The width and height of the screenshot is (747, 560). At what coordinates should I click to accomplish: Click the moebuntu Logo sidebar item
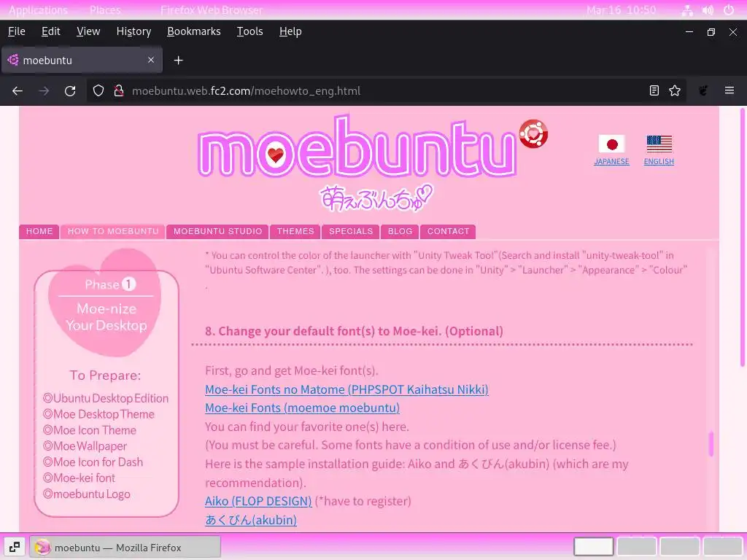[x=86, y=494]
